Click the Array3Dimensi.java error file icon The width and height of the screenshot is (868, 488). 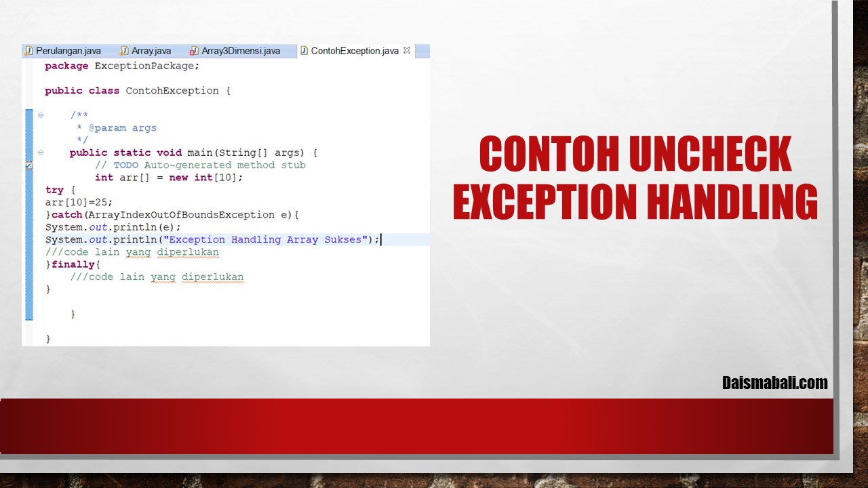pos(194,51)
